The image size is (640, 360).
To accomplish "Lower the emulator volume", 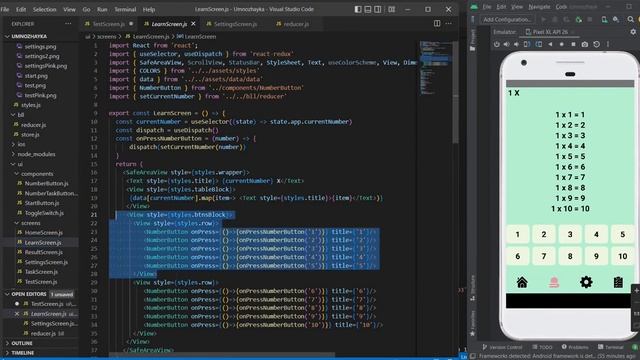I will click(x=516, y=44).
